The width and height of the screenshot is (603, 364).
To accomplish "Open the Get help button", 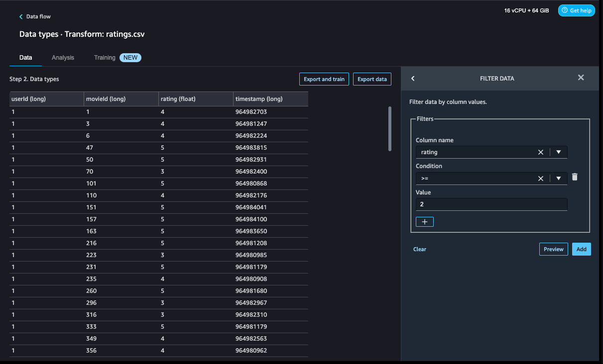I will coord(576,10).
